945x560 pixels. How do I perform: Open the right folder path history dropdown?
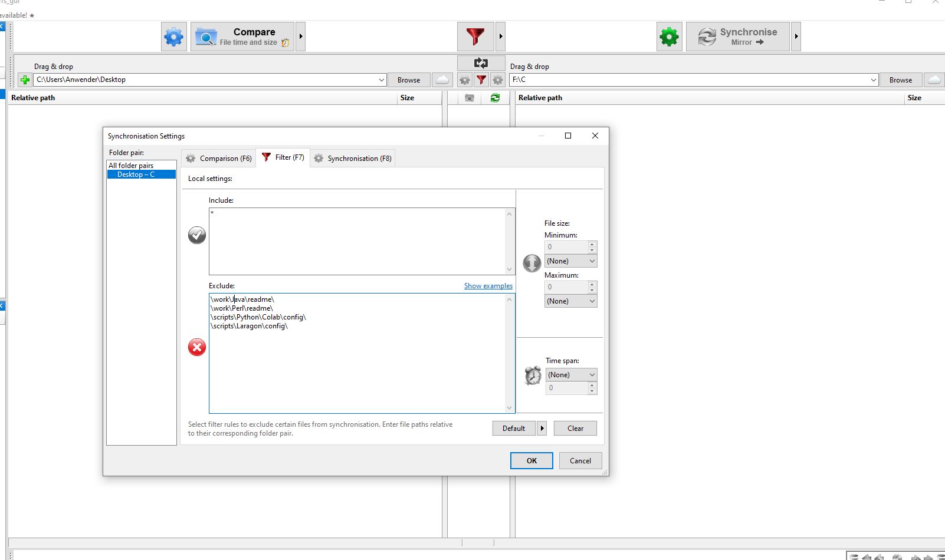tap(874, 80)
